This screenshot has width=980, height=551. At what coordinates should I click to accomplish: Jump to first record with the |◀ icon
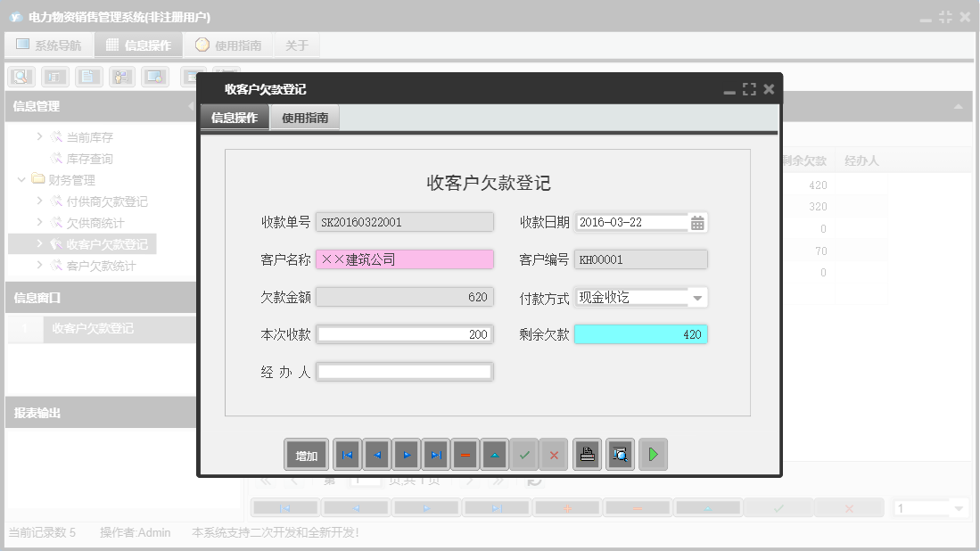coord(347,454)
